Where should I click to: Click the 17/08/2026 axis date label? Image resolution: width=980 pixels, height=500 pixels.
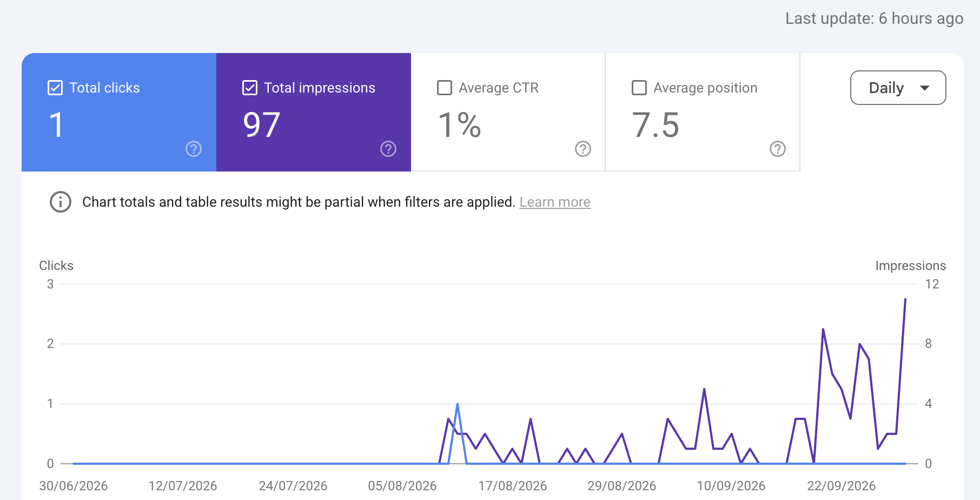[513, 486]
